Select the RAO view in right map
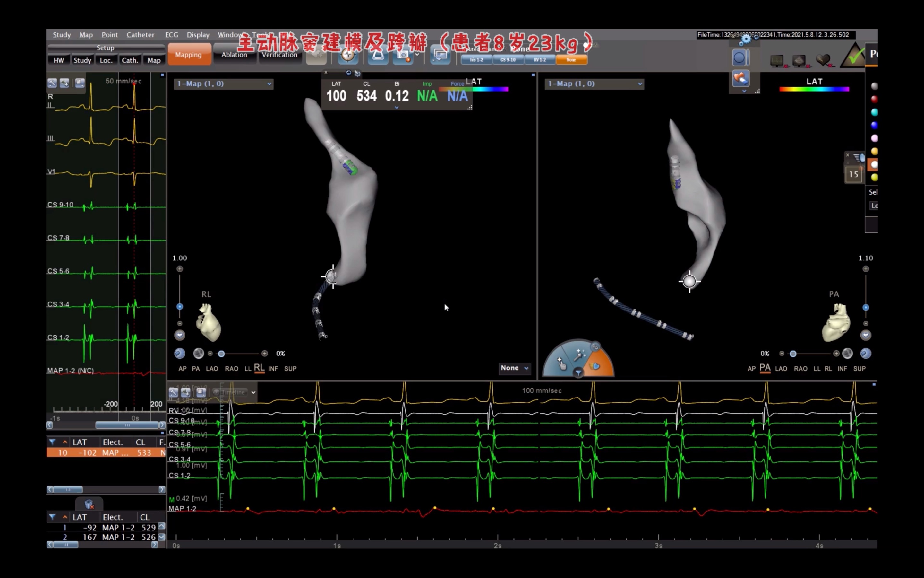 pyautogui.click(x=801, y=369)
